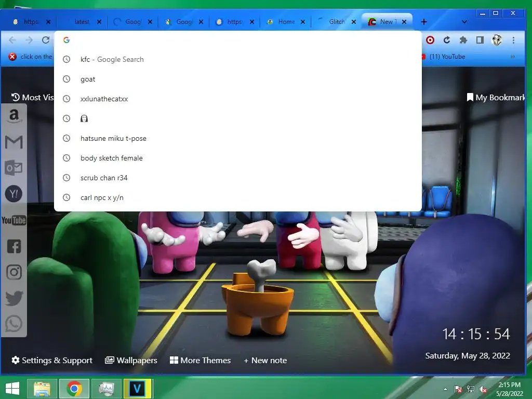Screen dimensions: 532x399
Task: Go back to the previous page
Action: (x=12, y=40)
